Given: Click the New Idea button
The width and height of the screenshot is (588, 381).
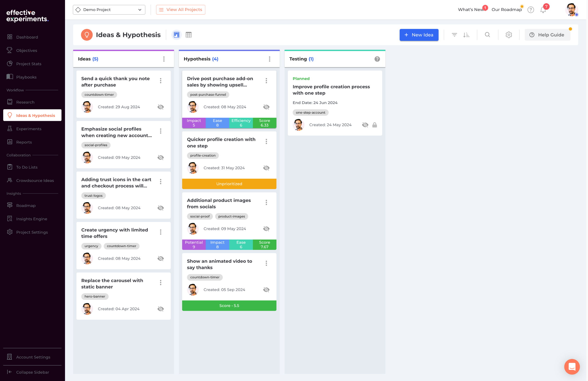Looking at the screenshot, I should click(419, 35).
